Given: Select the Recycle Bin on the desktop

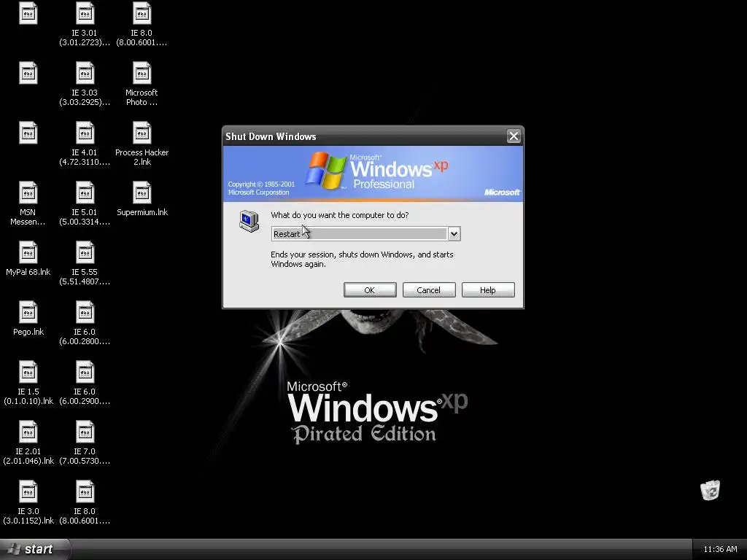Looking at the screenshot, I should click(710, 490).
